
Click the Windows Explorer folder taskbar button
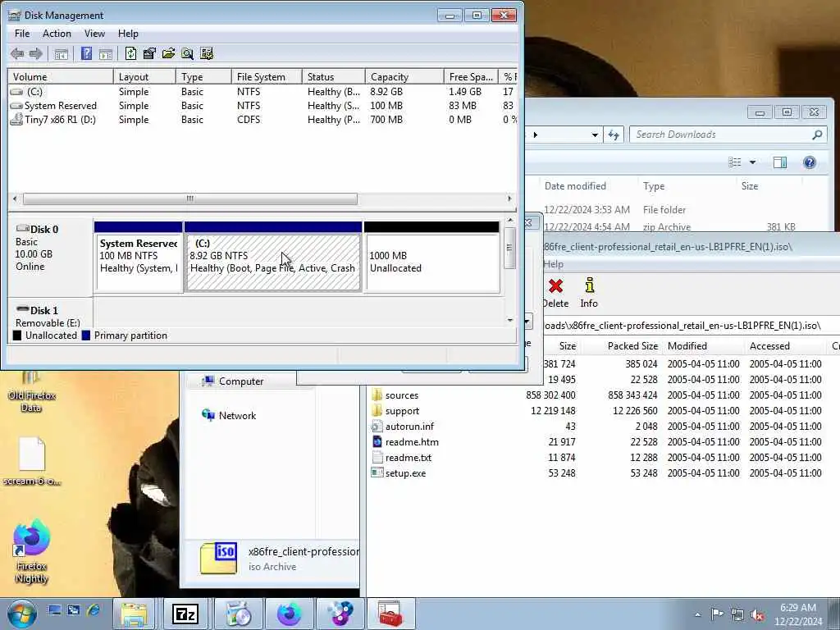[134, 614]
